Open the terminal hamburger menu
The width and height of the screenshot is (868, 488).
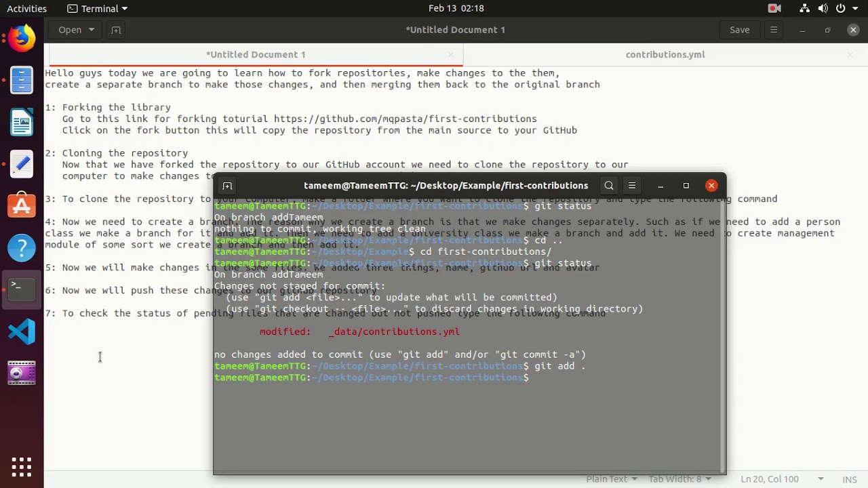(x=632, y=186)
